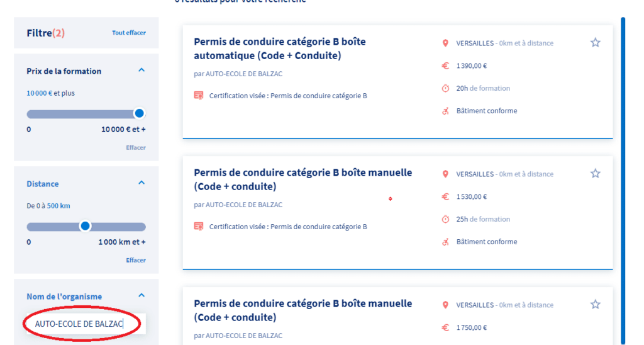The width and height of the screenshot is (644, 345).
Task: Click location pin icon on the 1 530,00 € card
Action: (445, 174)
